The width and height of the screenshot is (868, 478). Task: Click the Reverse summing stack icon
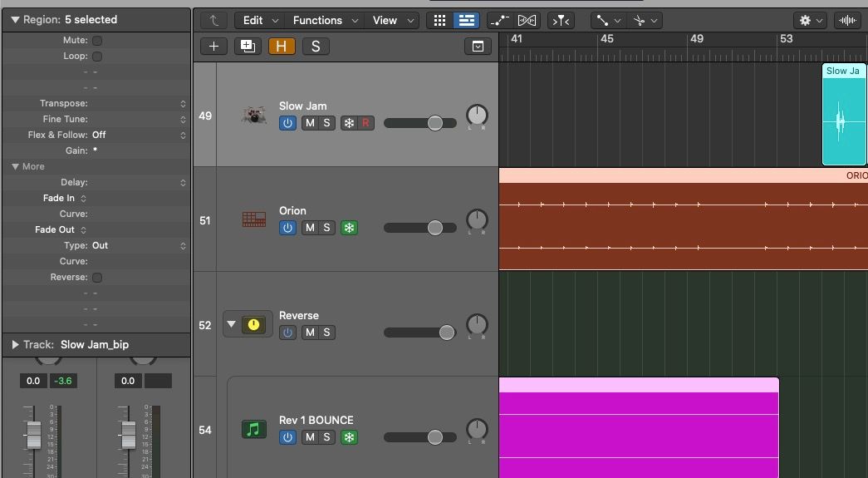253,324
